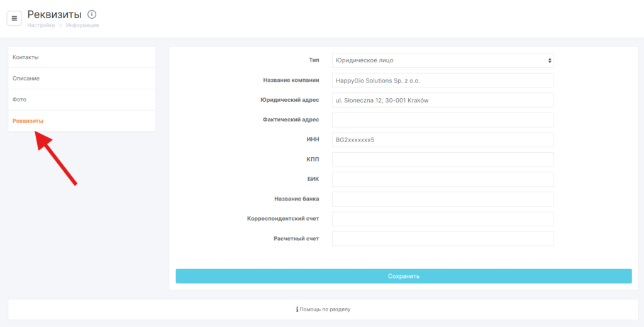Click into the ИНН field

442,140
